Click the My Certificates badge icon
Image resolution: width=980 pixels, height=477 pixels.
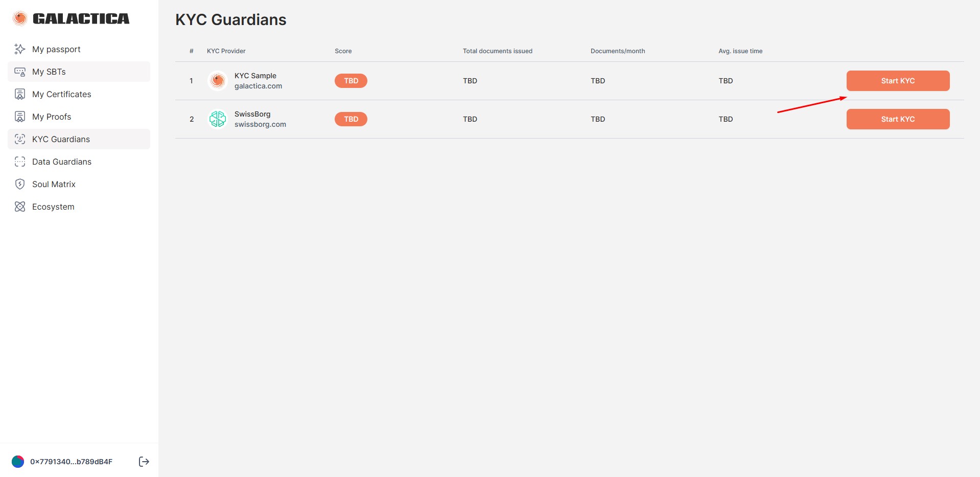click(20, 94)
